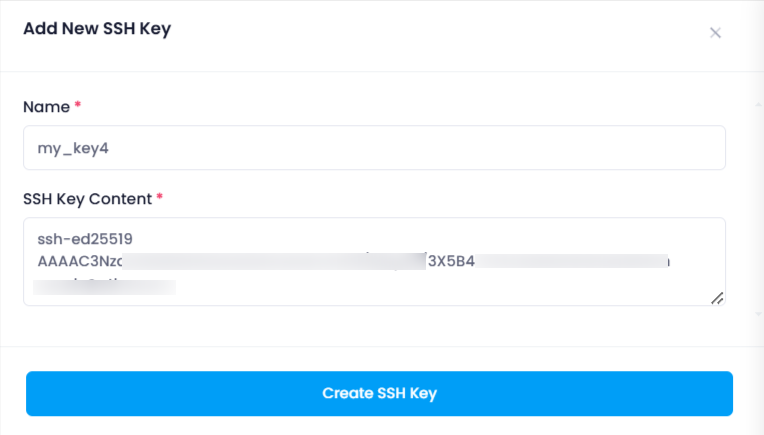Click the Create SSH Key button
The width and height of the screenshot is (764, 435).
click(379, 394)
